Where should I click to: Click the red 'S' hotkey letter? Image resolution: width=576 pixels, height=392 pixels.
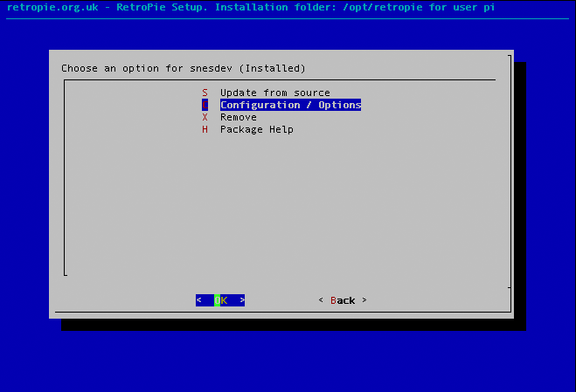tap(205, 93)
